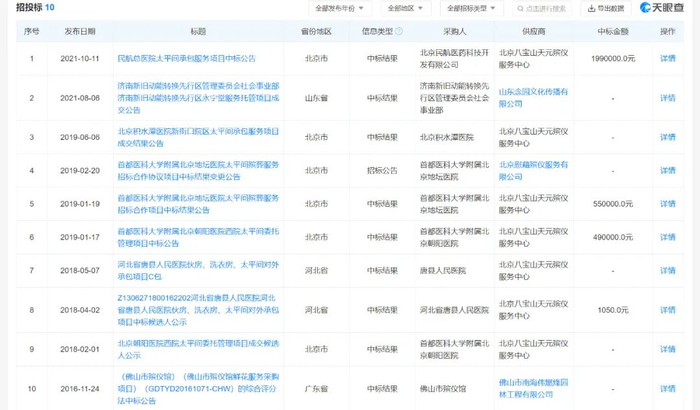Click buyer 佛山市殡仪馆 in row 10

click(x=442, y=389)
